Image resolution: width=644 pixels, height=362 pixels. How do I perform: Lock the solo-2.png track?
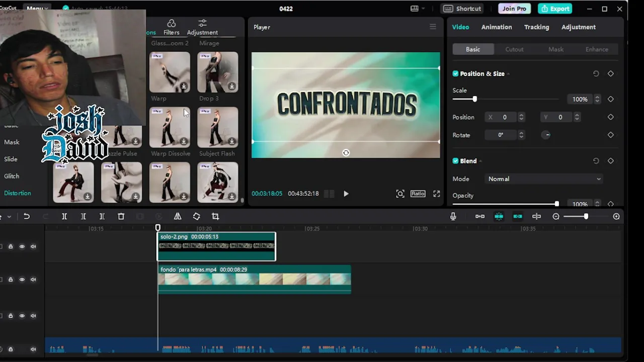tap(10, 246)
